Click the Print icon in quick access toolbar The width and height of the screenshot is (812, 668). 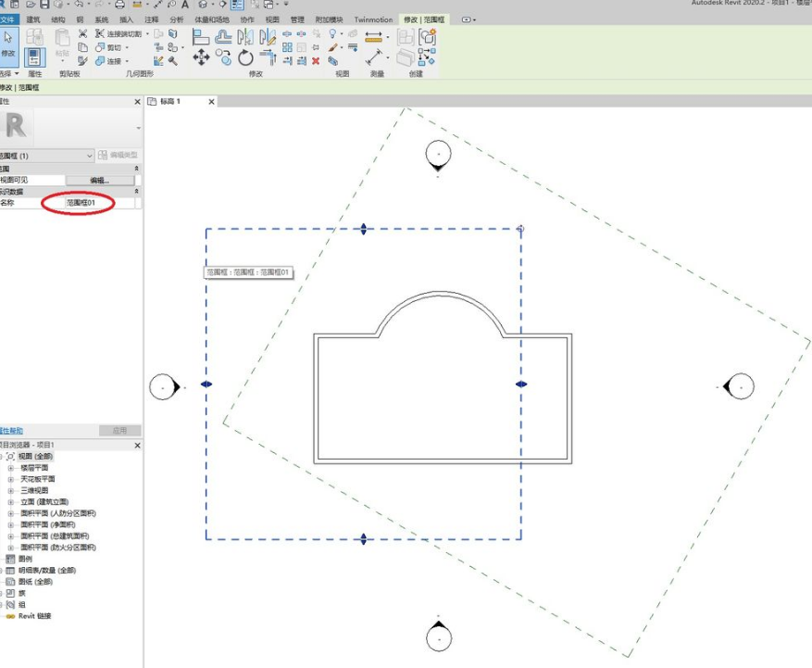tap(119, 5)
